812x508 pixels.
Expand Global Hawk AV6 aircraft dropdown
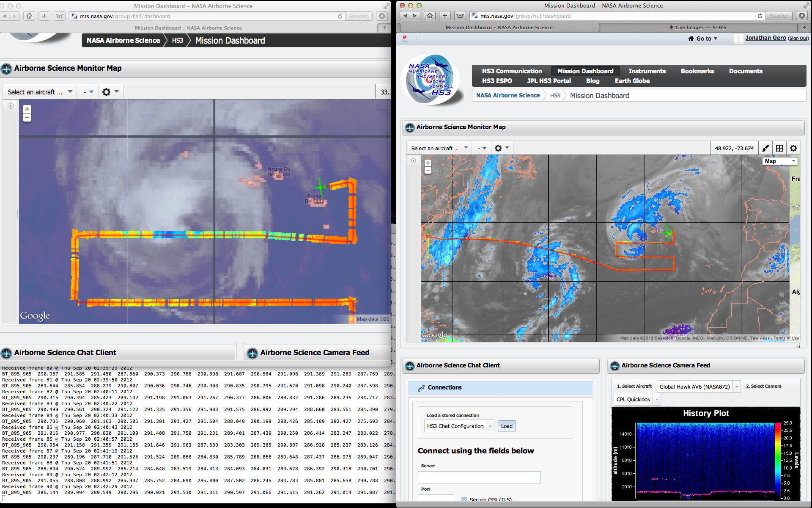(737, 387)
